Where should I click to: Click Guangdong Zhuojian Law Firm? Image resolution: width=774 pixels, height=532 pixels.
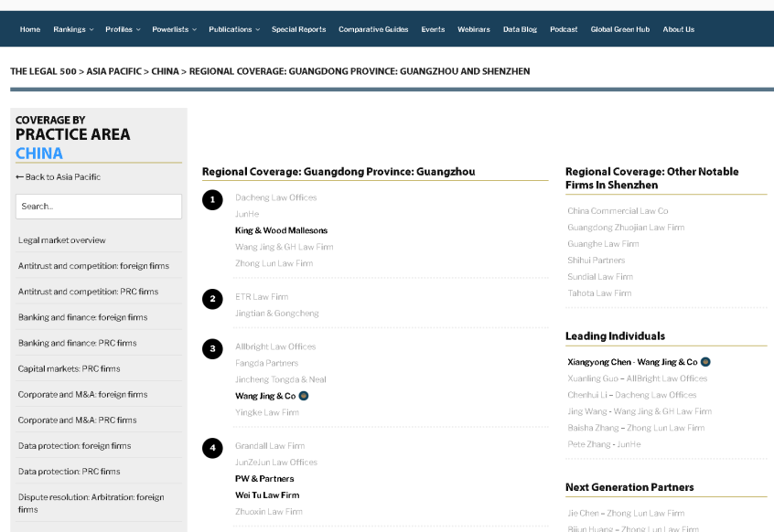[626, 228]
